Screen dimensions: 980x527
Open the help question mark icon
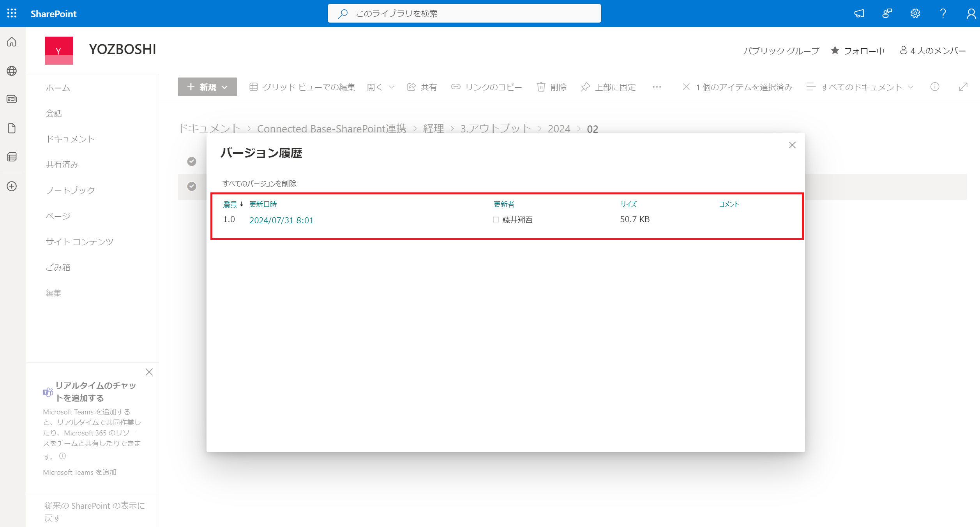[x=943, y=14]
